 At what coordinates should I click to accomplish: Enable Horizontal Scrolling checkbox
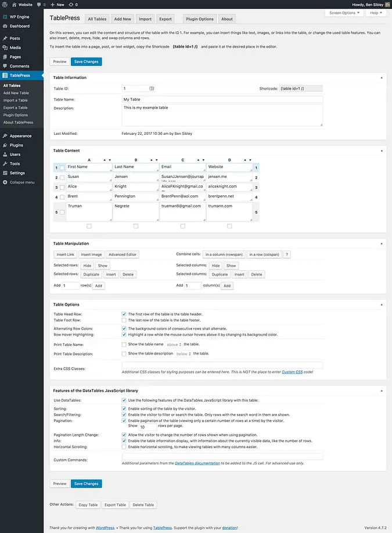pos(124,447)
